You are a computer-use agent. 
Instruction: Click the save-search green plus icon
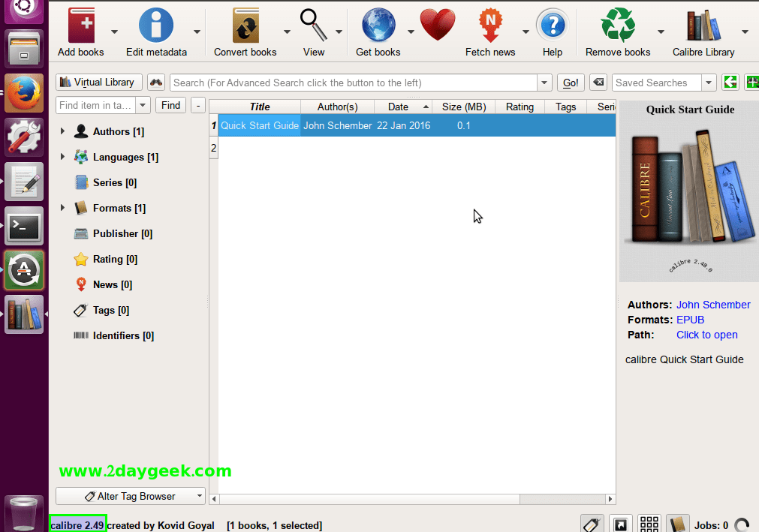[751, 83]
